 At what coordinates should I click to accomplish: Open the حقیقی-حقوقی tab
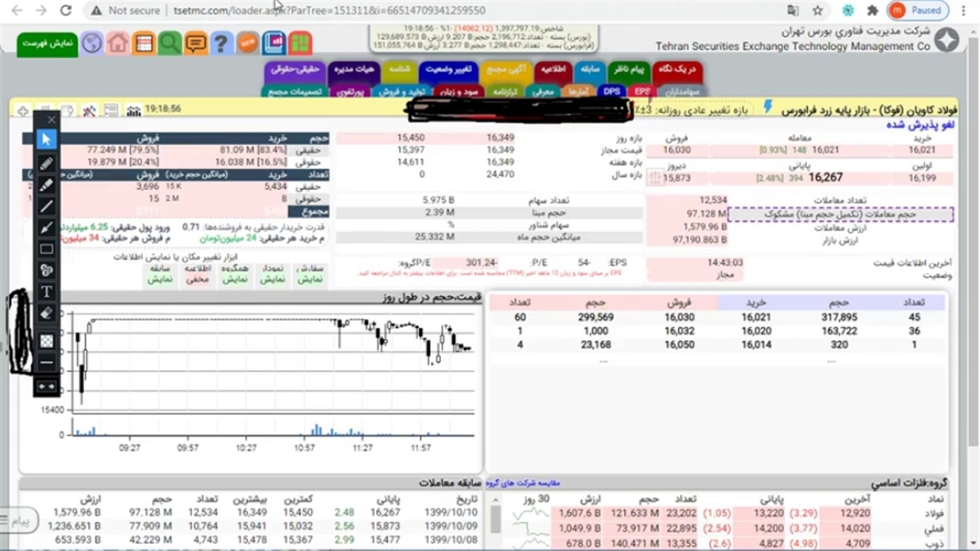click(x=296, y=70)
